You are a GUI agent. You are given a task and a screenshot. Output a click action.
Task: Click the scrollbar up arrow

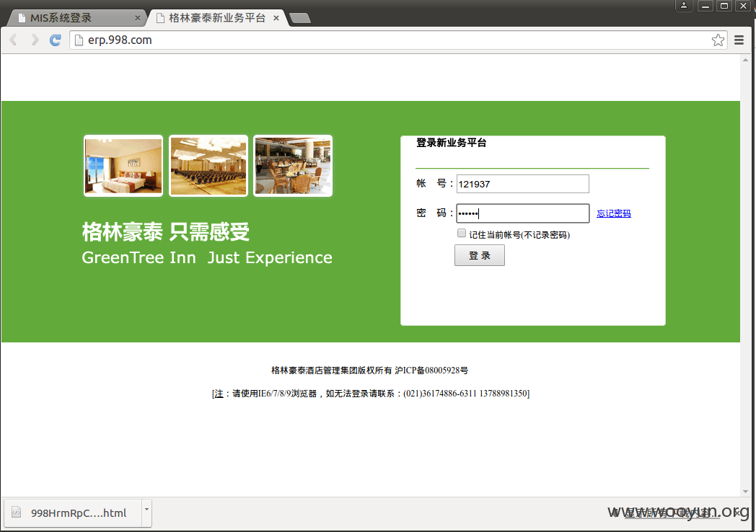pos(746,60)
